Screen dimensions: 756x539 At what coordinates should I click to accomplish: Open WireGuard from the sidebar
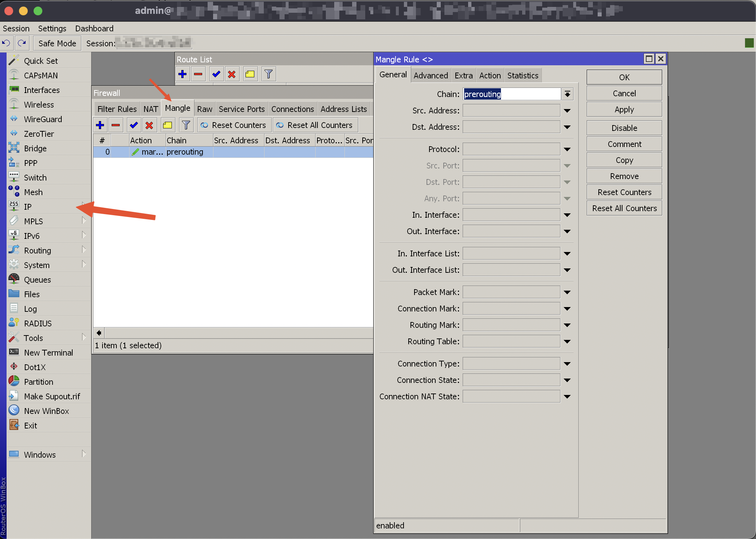click(x=43, y=119)
